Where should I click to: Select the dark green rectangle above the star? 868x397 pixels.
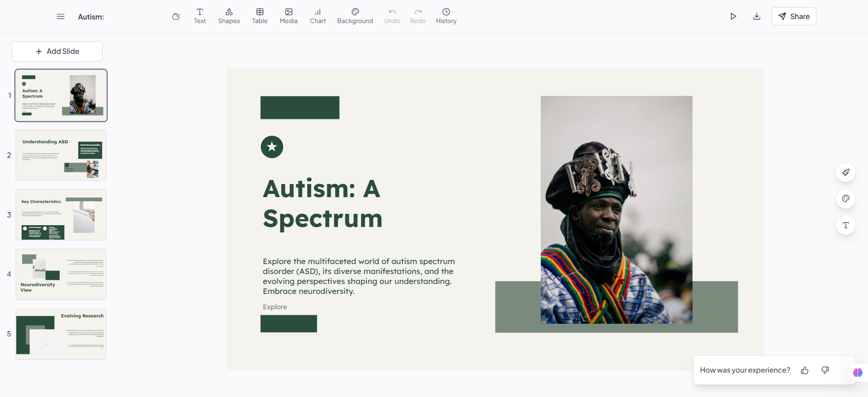click(x=300, y=108)
